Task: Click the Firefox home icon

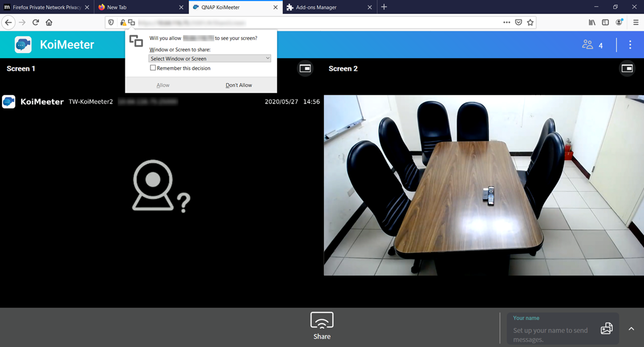Action: (x=49, y=22)
